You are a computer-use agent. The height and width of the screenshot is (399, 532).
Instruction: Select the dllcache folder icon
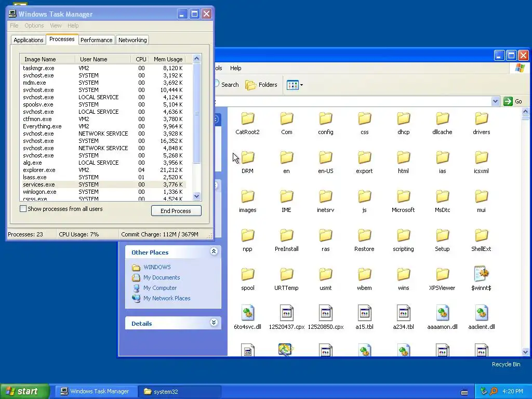(x=443, y=119)
